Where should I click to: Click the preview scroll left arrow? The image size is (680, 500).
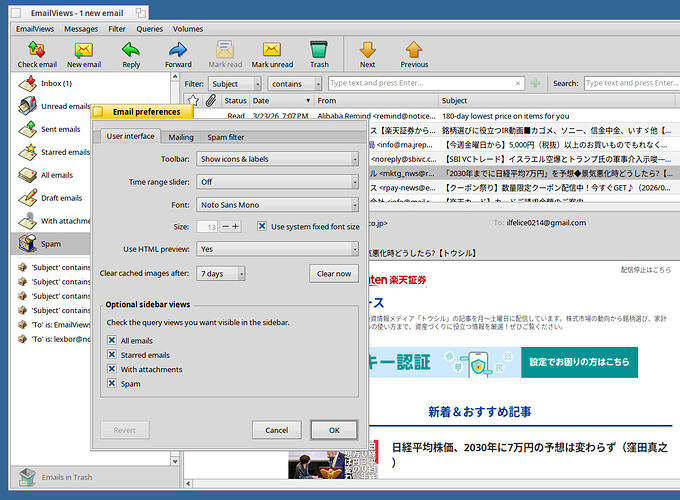[188, 483]
